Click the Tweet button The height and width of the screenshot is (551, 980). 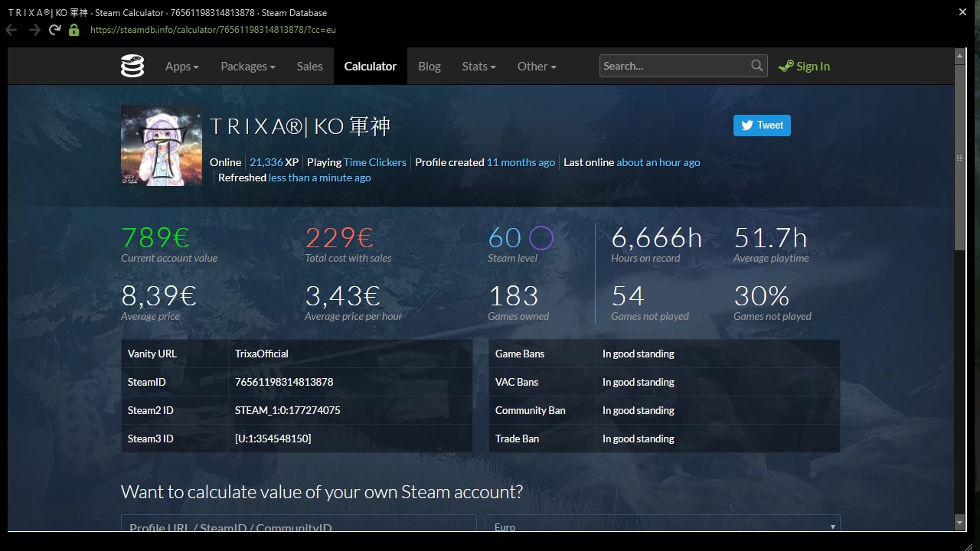[x=761, y=125]
